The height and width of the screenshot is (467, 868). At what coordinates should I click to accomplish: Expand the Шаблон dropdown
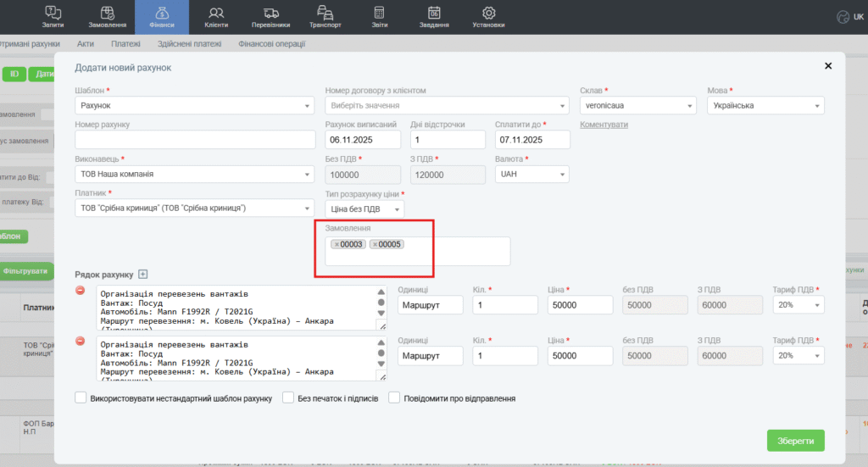194,106
